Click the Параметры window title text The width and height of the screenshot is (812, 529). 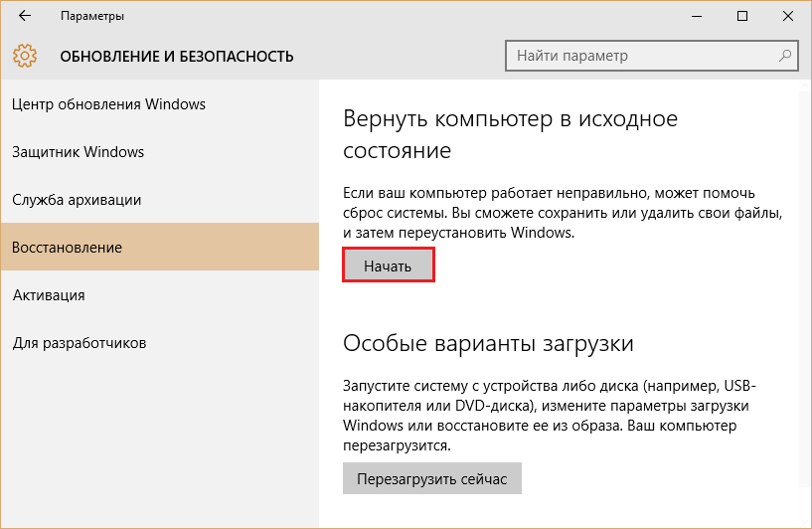pos(92,17)
